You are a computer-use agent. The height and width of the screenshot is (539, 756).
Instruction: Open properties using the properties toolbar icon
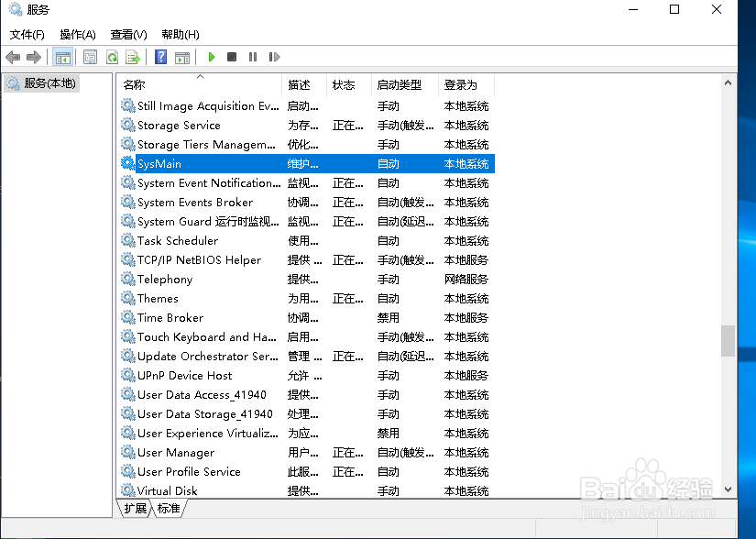point(88,56)
